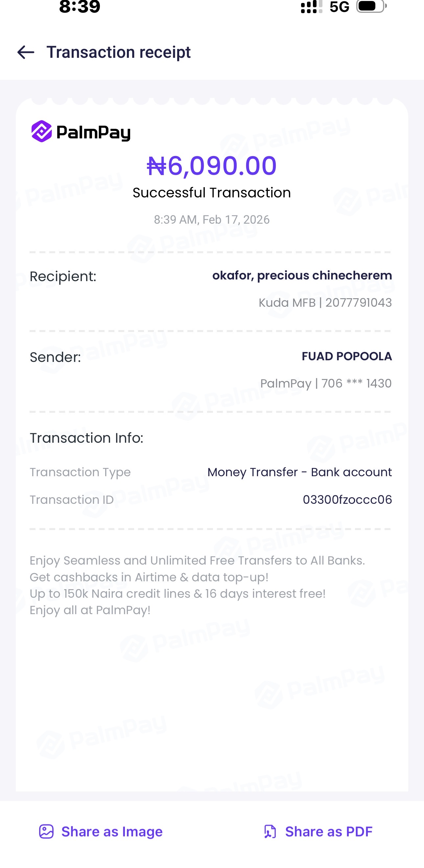The height and width of the screenshot is (868, 424).
Task: Tap the PalmPay sender account 706 *** 1430
Action: pyautogui.click(x=356, y=384)
